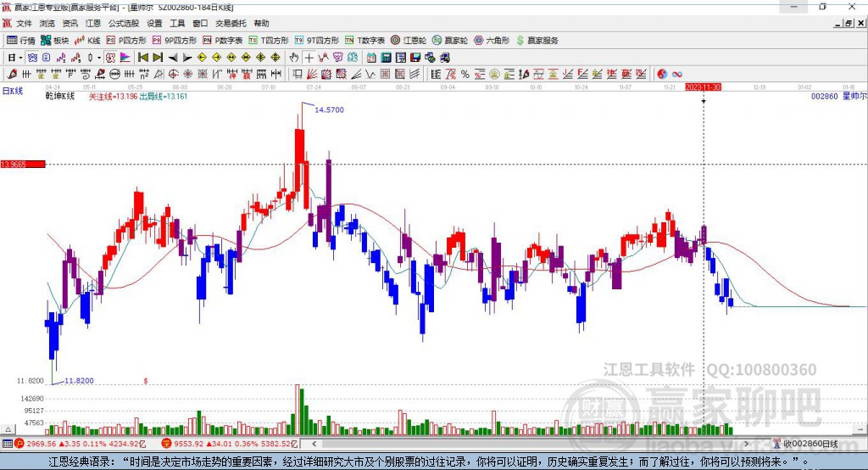Open the 9T四方形 tool
Screen dimensions: 868x470
click(x=317, y=41)
